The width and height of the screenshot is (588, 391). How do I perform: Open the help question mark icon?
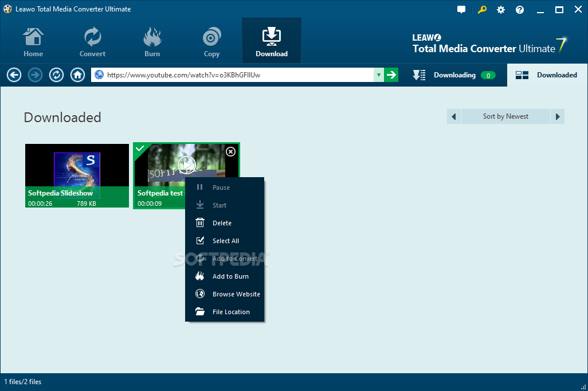click(520, 10)
